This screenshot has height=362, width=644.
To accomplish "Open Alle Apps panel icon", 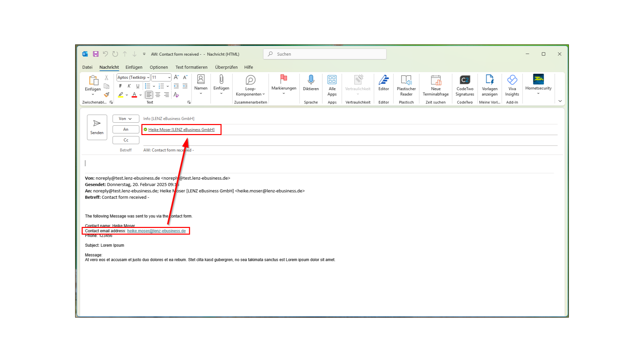I will (x=332, y=85).
